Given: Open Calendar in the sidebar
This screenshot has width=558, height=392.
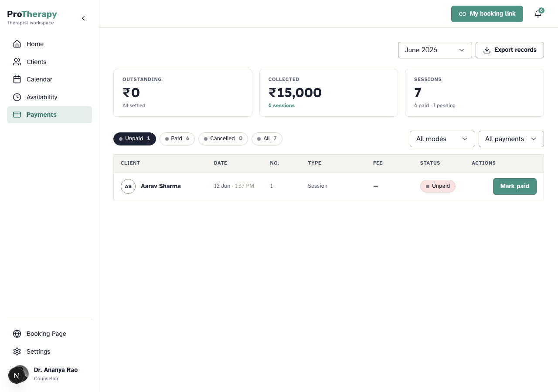Looking at the screenshot, I should point(49,79).
